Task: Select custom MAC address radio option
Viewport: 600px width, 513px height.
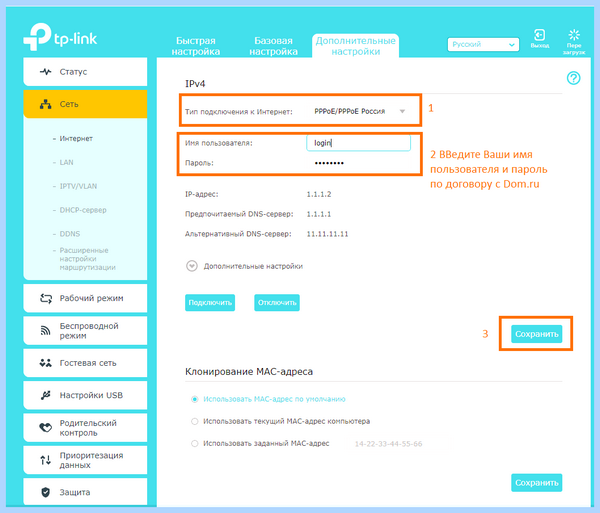Action: tap(195, 444)
